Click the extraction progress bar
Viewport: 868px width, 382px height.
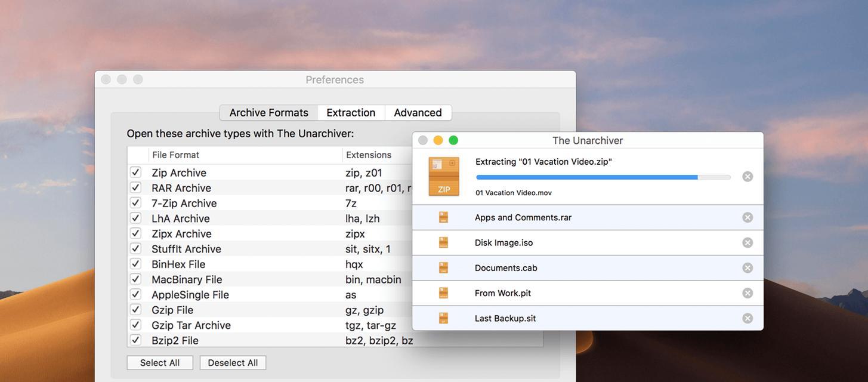pos(604,177)
